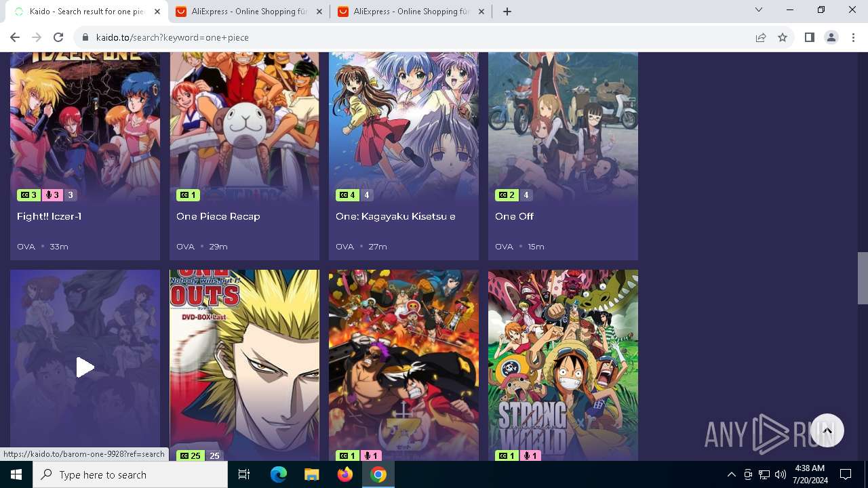Screen dimensions: 868x488
Task: Open Chrome three-dot menu
Action: pos(853,37)
